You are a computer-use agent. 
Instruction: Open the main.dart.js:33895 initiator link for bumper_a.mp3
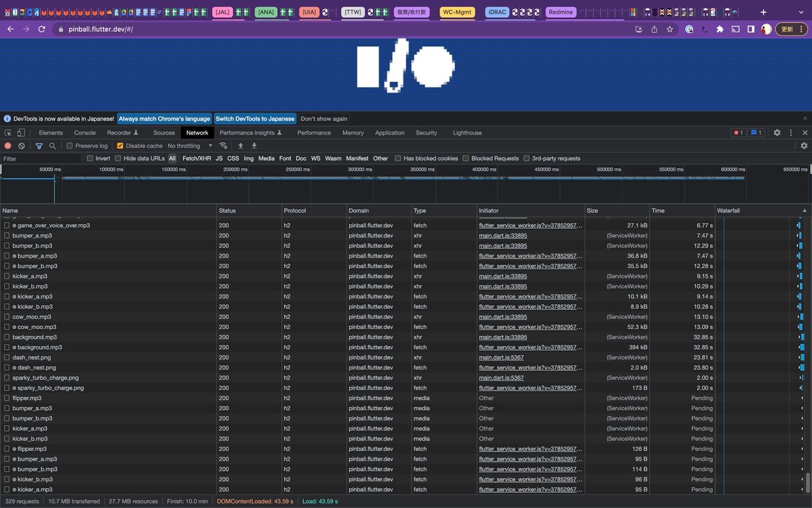coord(503,236)
